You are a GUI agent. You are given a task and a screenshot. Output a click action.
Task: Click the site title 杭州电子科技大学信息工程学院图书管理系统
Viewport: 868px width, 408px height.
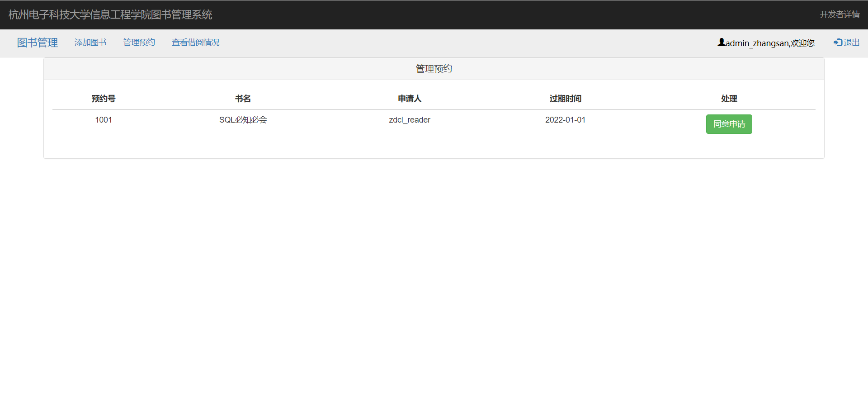110,14
